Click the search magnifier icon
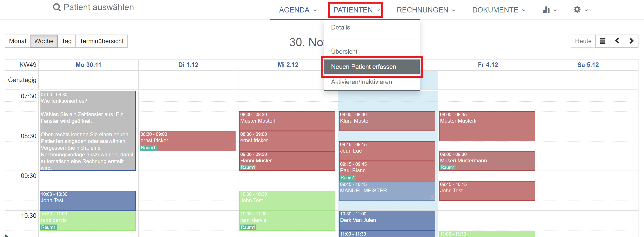The width and height of the screenshot is (644, 237). point(57,7)
